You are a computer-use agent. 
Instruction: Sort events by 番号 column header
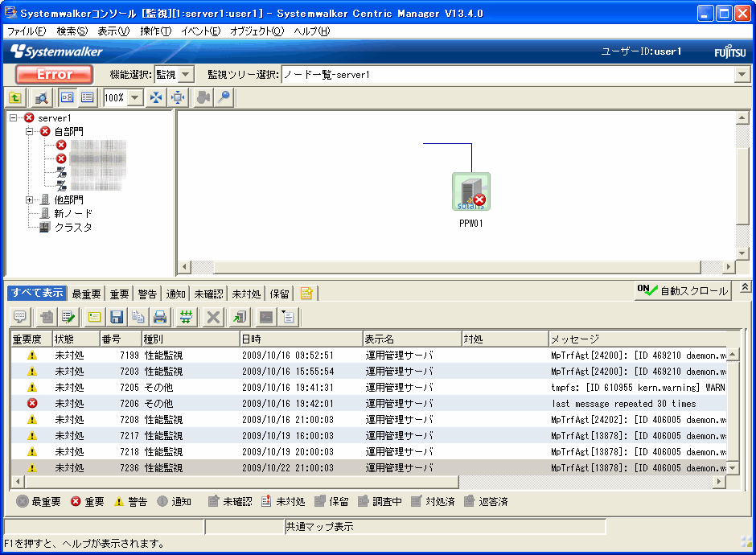tap(121, 339)
